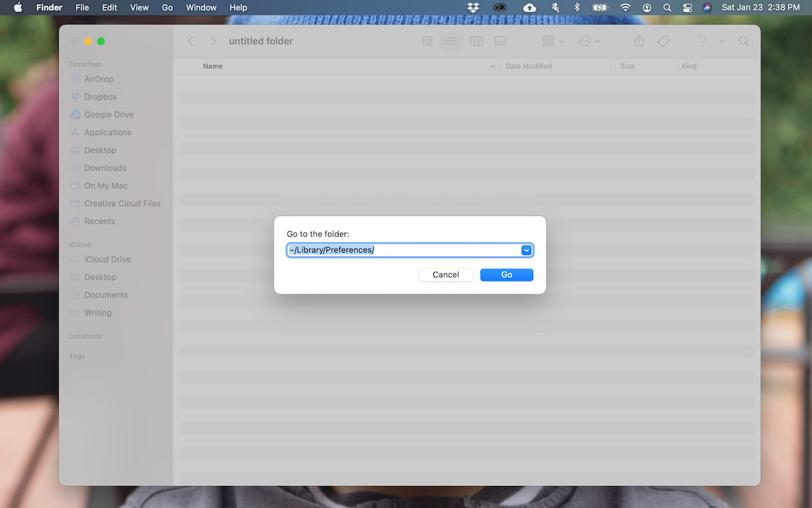
Task: Click the date and time display
Action: tap(761, 7)
